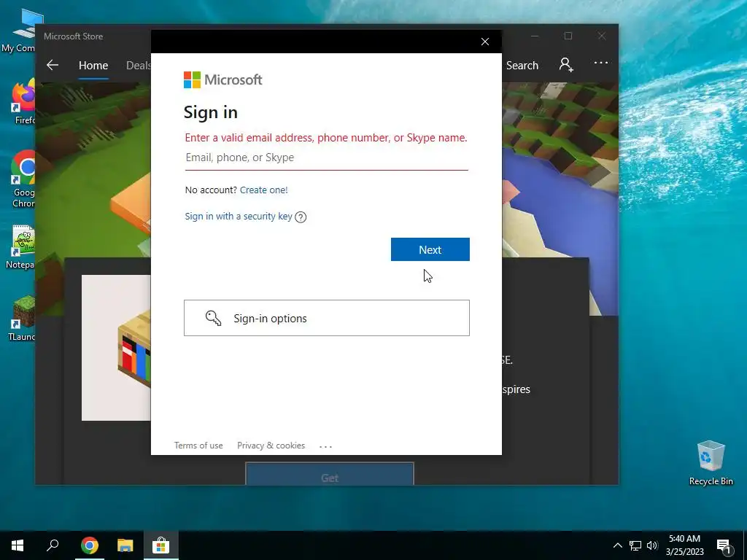Click the Microsoft logo in dialog
Image resolution: width=747 pixels, height=560 pixels.
223,80
